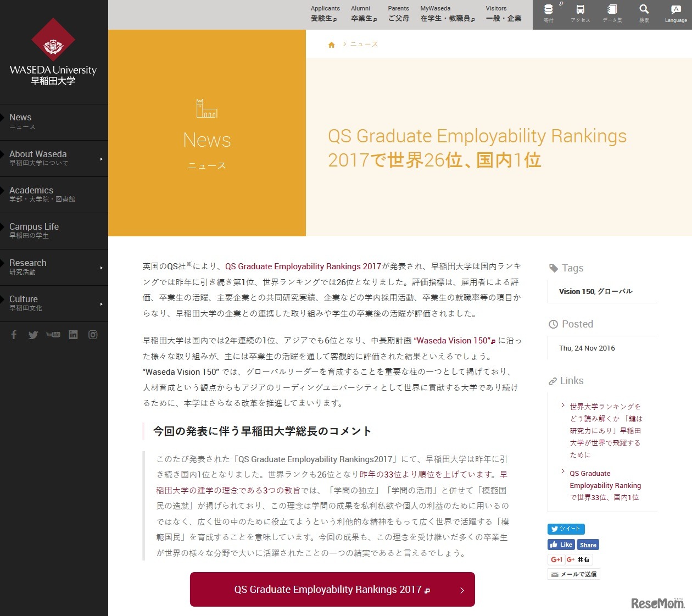Open Waseda's Instagram page icon
Screen dimensions: 692x616
[93, 335]
